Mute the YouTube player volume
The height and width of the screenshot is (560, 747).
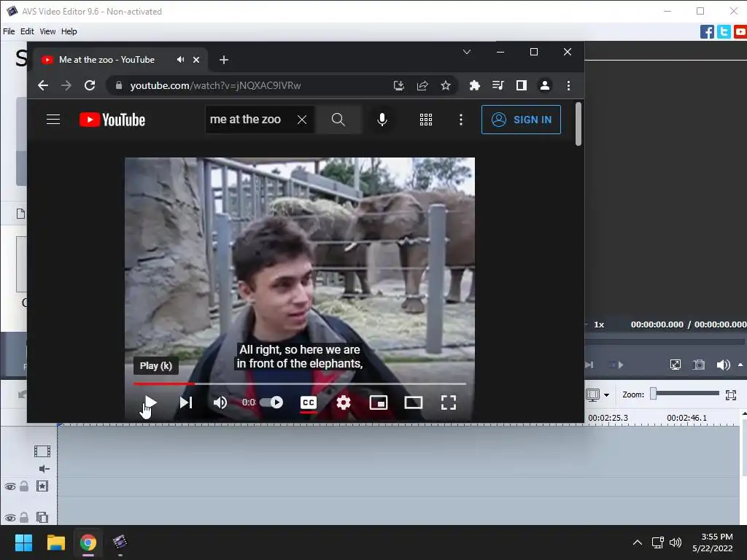pos(220,402)
